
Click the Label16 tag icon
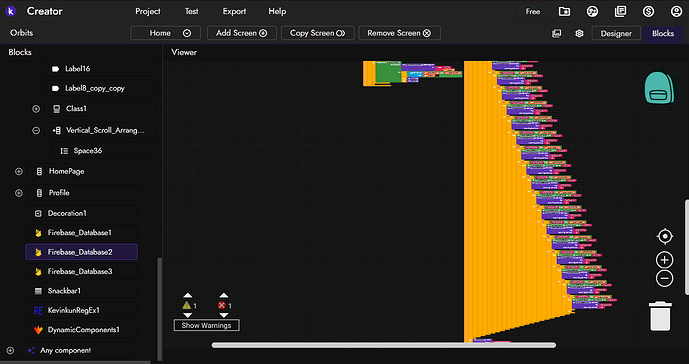tap(55, 69)
